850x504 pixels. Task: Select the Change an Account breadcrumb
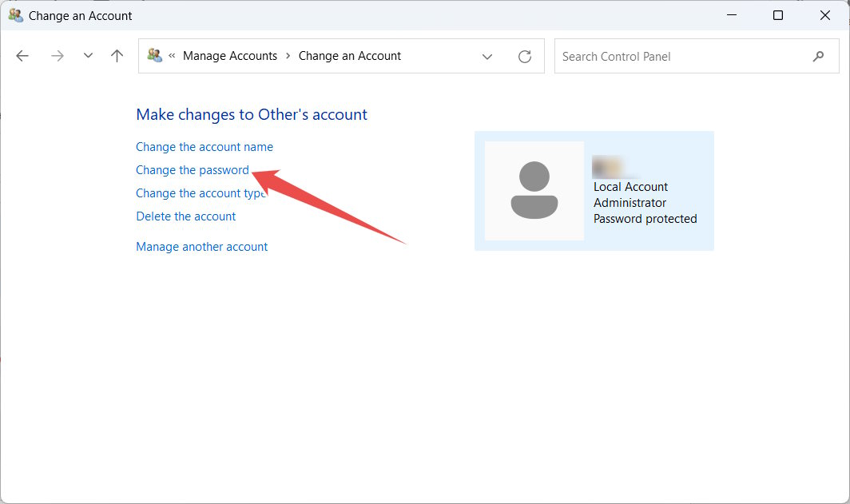tap(349, 56)
